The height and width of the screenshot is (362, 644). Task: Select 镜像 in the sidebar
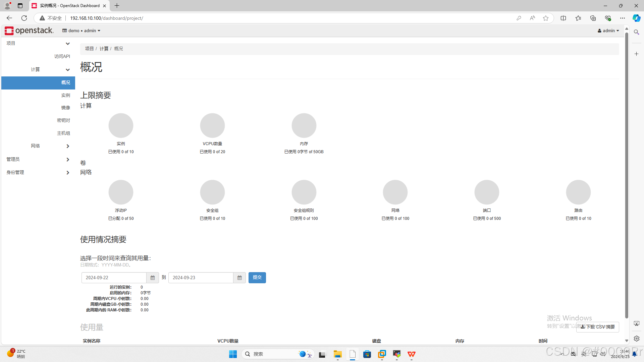[65, 108]
